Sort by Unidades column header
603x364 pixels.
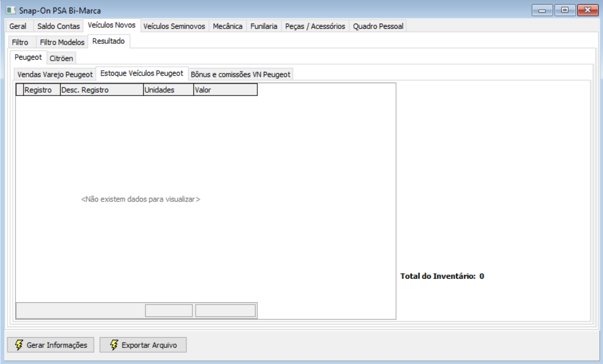coord(168,90)
